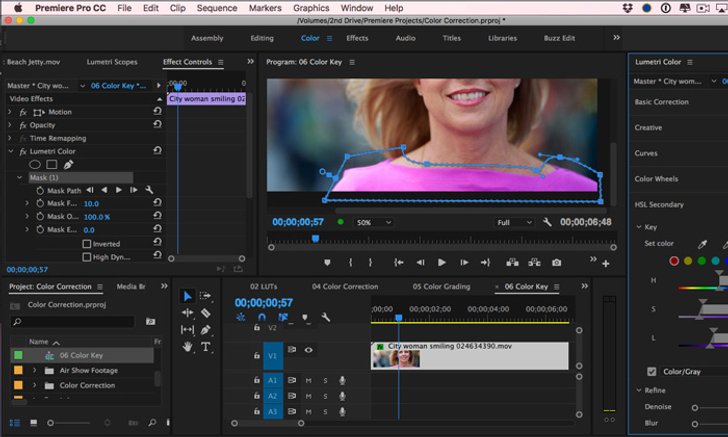
Task: Track selected mask backward
Action: (104, 190)
